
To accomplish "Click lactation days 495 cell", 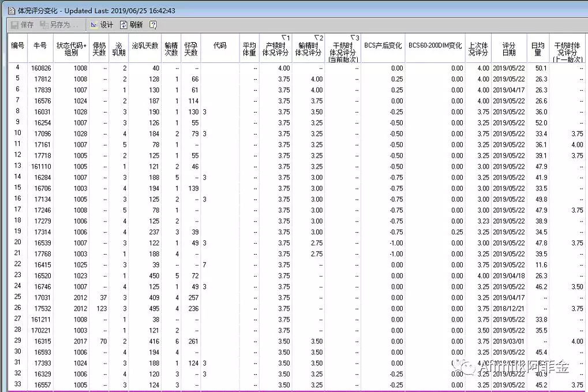I will pyautogui.click(x=153, y=308).
